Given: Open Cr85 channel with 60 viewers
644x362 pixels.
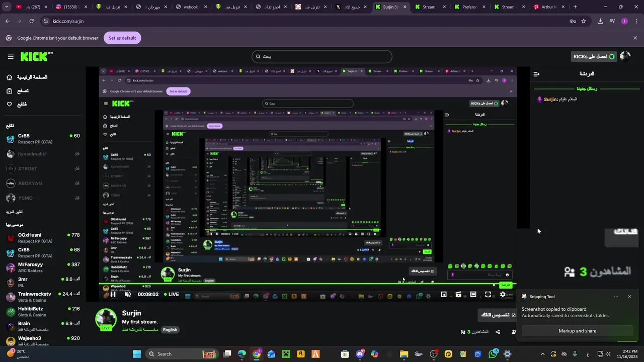Looking at the screenshot, I should tap(43, 139).
